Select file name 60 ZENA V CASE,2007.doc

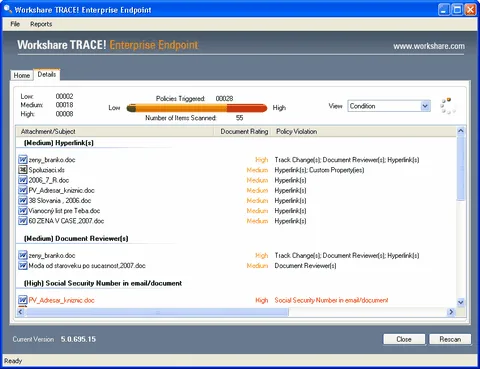click(66, 221)
